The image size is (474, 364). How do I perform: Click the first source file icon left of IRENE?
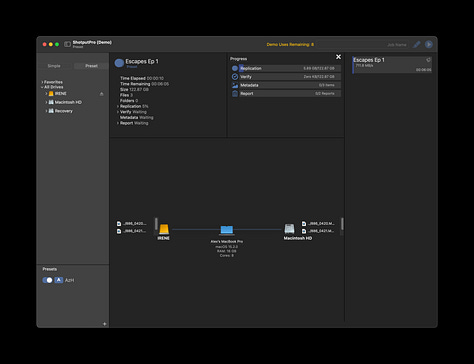point(119,224)
